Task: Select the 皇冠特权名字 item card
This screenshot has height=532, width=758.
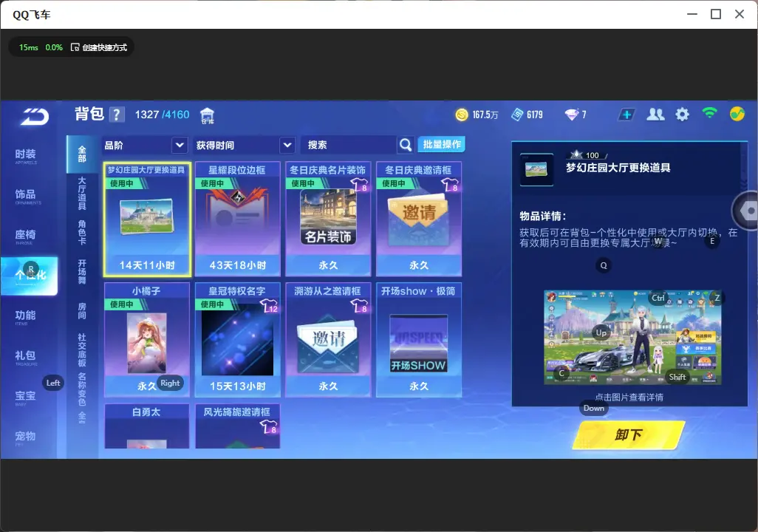Action: (x=237, y=339)
